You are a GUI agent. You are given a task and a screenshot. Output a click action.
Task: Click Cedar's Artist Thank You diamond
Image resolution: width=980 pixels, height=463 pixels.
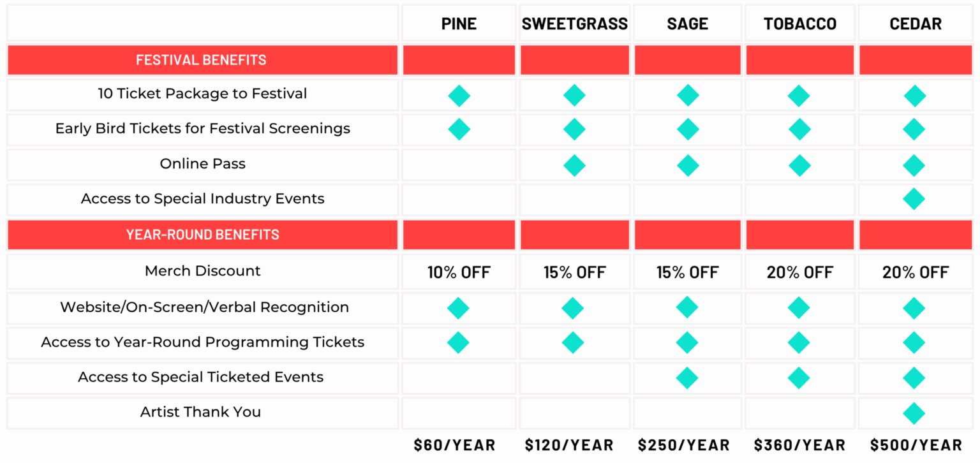click(914, 413)
